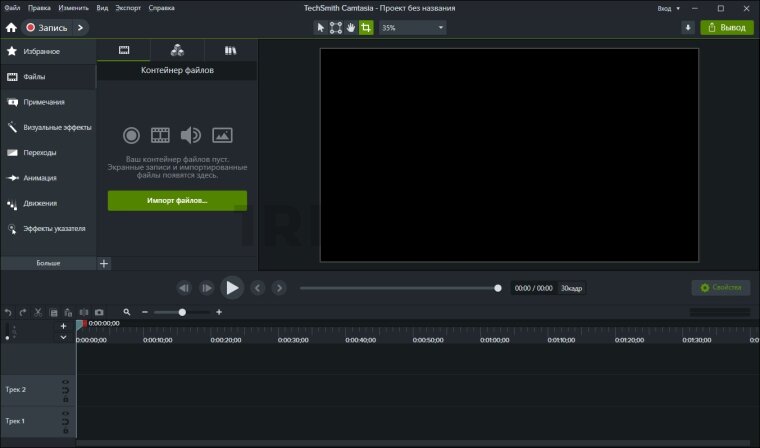Screen dimensions: 760x448
Task: Click the camera snapshot icon on timeline toolbar
Action: point(99,312)
